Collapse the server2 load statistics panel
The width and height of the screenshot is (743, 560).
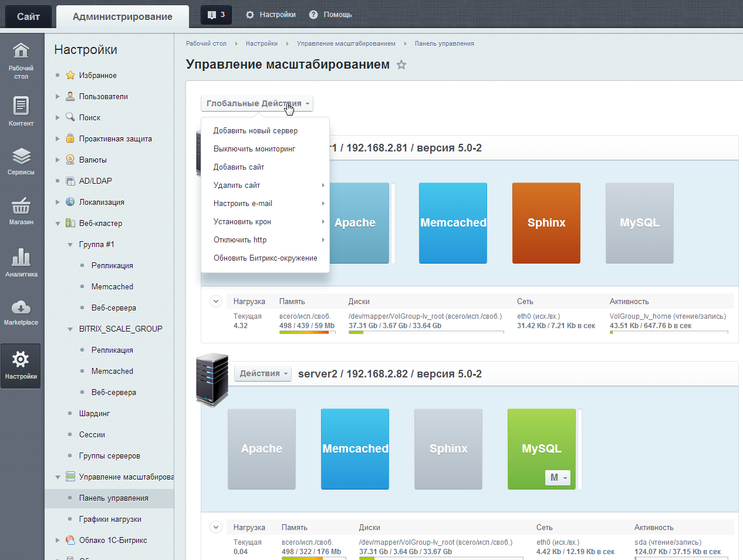point(216,527)
